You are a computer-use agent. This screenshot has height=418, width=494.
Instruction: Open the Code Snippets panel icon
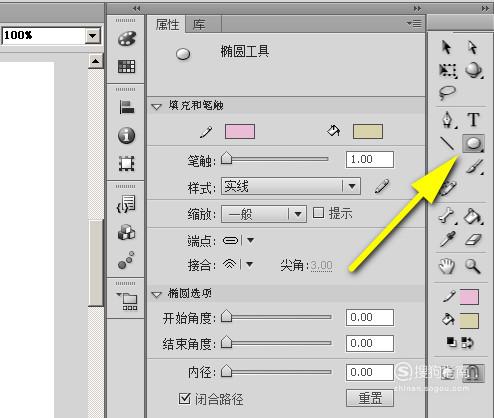[126, 204]
